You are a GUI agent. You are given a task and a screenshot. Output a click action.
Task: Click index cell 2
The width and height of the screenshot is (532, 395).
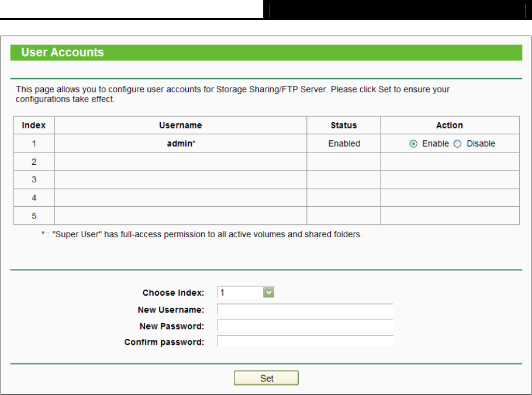34,162
